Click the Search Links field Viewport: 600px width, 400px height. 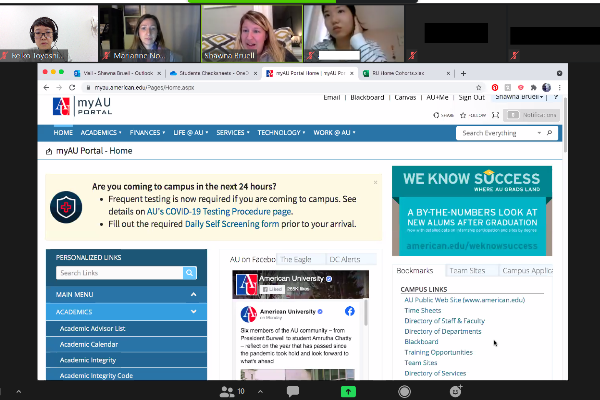point(119,273)
